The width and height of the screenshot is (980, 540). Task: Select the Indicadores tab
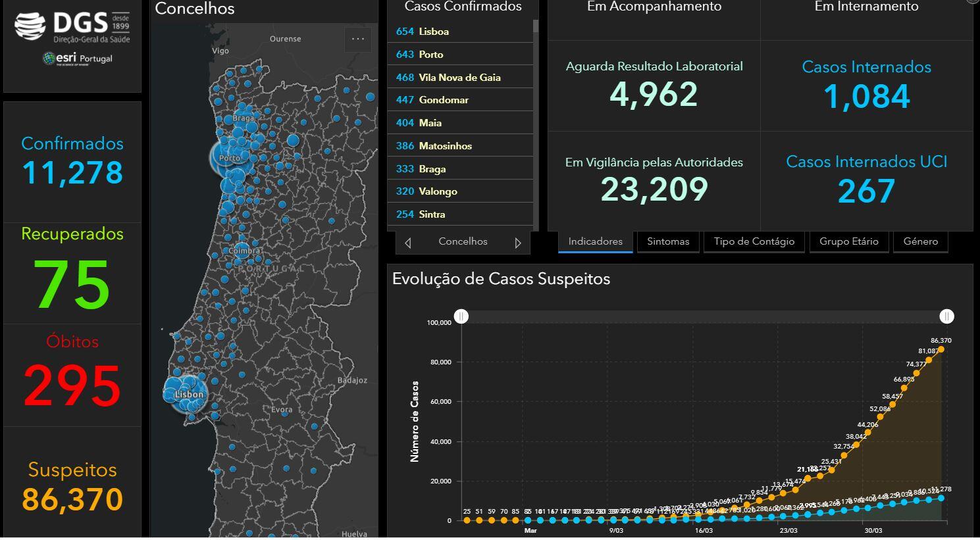tap(595, 241)
